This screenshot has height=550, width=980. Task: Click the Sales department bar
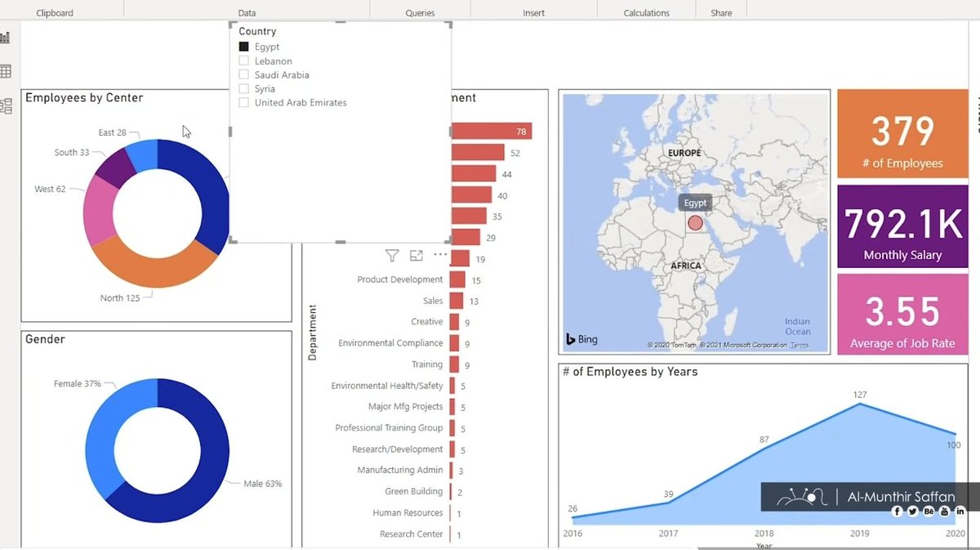pos(457,301)
